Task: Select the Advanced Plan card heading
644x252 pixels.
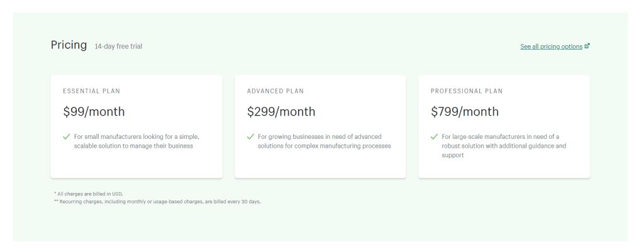Action: 275,91
